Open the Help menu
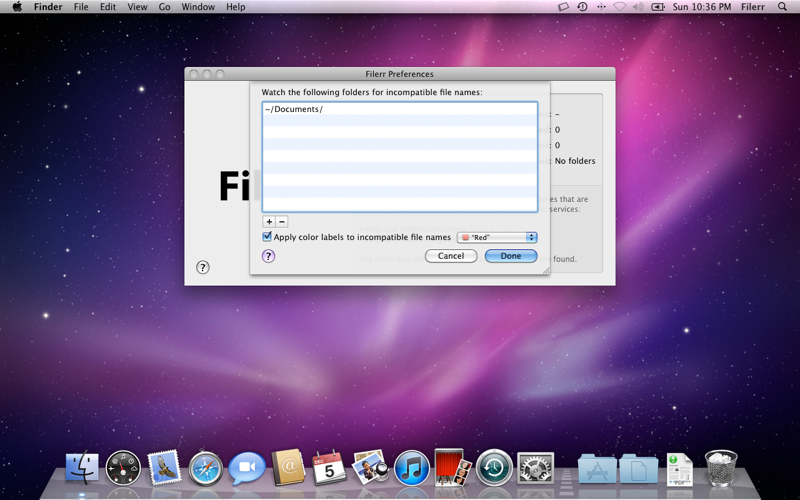This screenshot has width=800, height=500. 236,7
